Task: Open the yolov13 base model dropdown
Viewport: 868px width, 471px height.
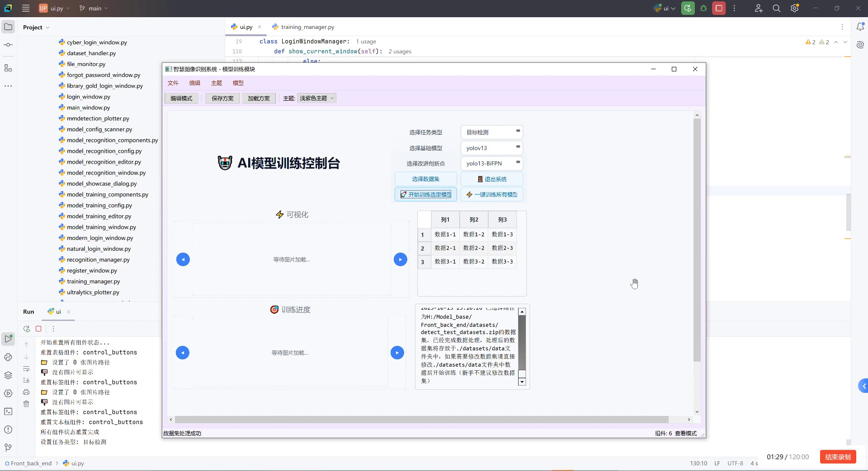Action: coord(491,148)
